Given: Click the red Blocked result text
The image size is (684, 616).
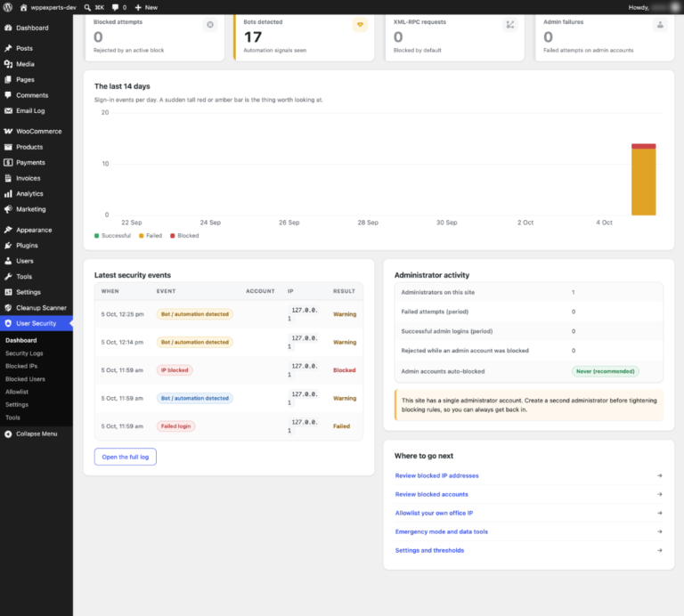Looking at the screenshot, I should [x=344, y=370].
